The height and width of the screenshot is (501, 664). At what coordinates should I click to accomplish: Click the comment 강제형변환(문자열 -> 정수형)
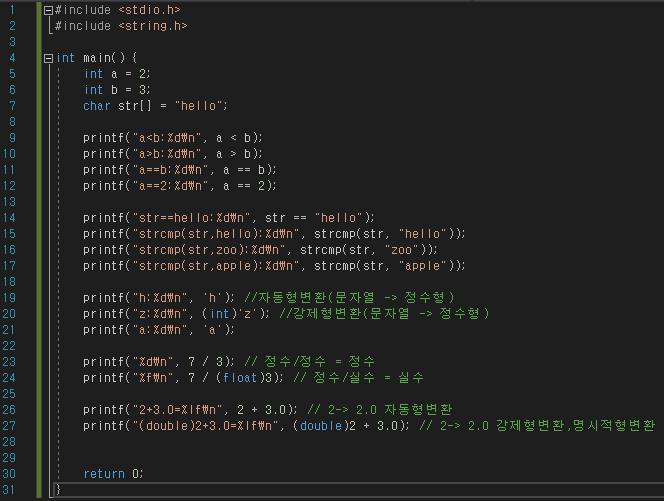pos(385,314)
